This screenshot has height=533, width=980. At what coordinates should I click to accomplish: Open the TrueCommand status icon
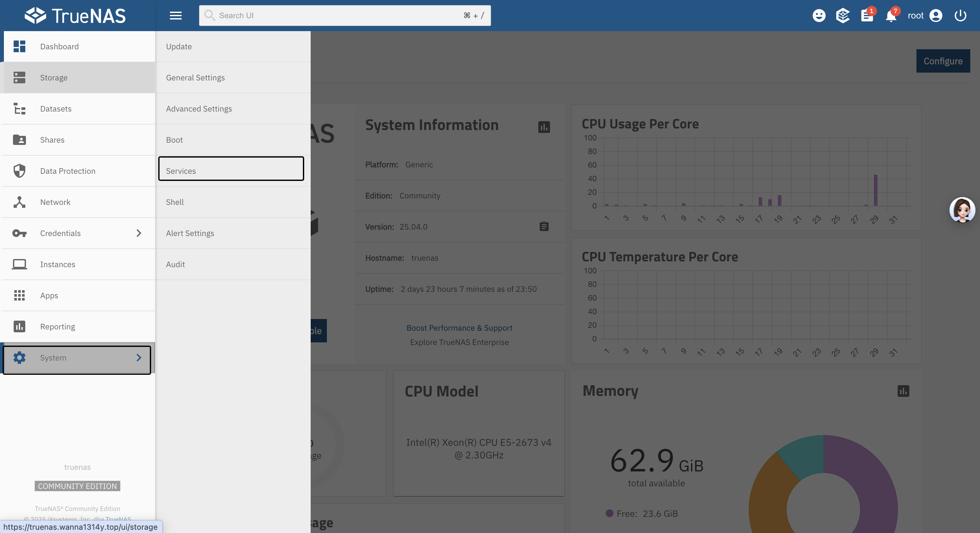[x=843, y=16]
